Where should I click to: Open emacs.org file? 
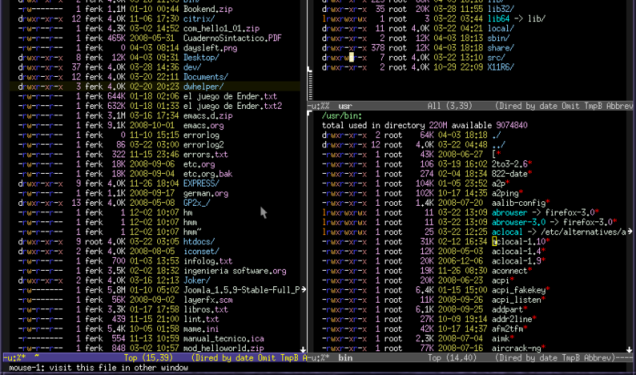[203, 125]
